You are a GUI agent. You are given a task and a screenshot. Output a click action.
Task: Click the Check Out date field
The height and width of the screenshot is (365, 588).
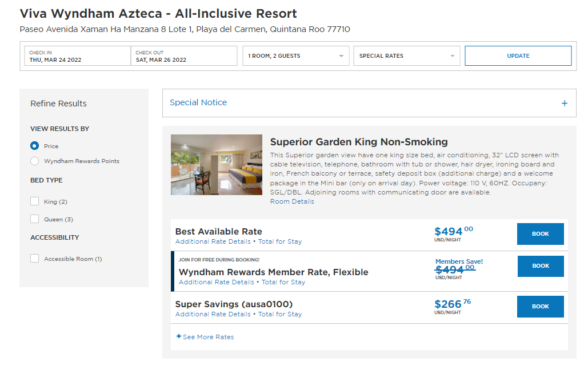tap(184, 55)
